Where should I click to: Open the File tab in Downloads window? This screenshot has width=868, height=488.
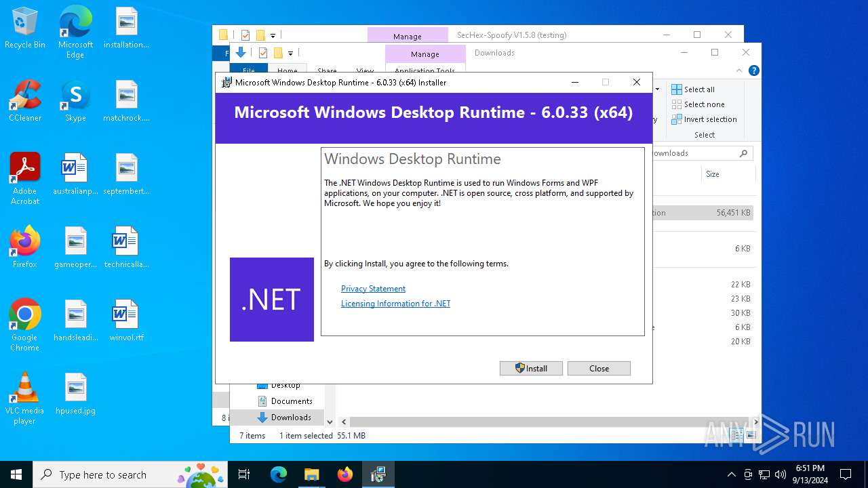pos(249,69)
